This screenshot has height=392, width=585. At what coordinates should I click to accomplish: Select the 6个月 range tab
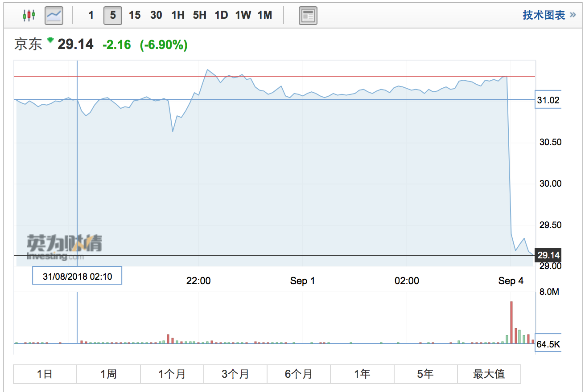point(299,374)
